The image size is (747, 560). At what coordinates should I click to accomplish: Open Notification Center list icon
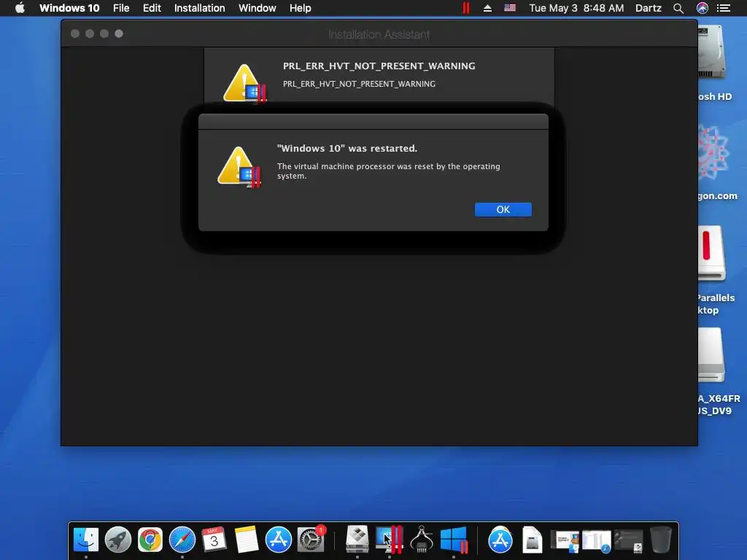(724, 8)
